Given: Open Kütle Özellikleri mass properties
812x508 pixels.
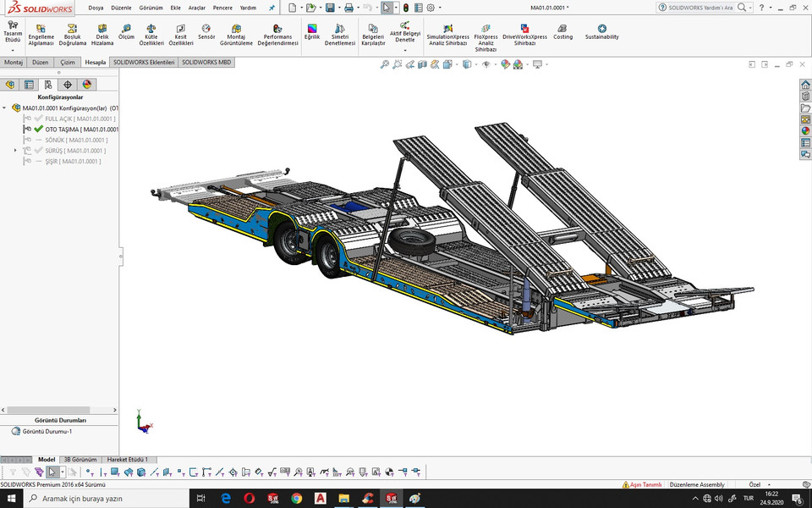Looking at the screenshot, I should [x=153, y=34].
